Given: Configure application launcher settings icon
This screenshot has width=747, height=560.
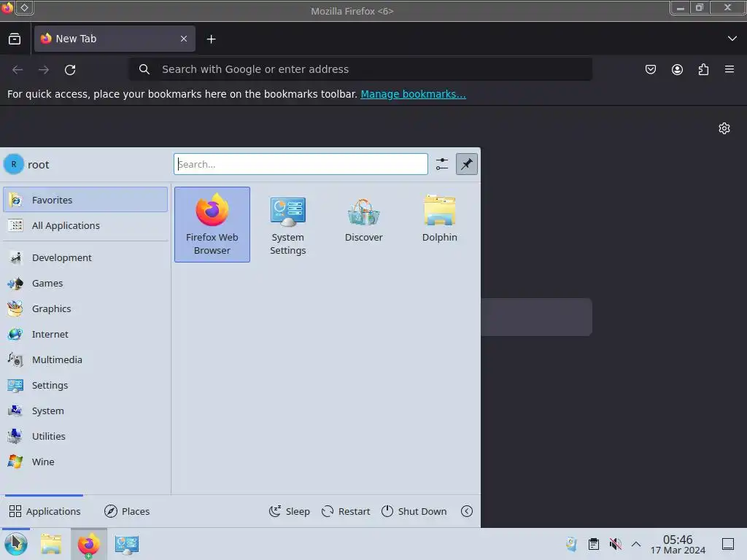Looking at the screenshot, I should (x=441, y=164).
